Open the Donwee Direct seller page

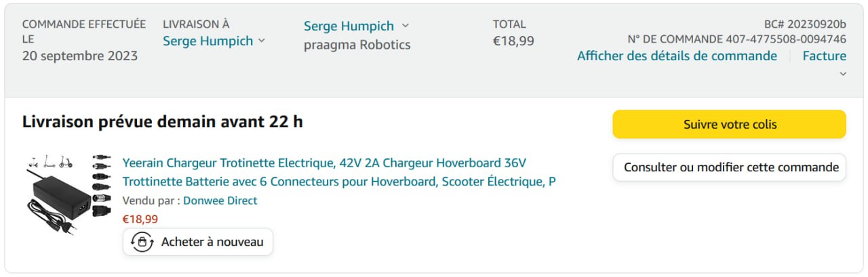[x=220, y=200]
